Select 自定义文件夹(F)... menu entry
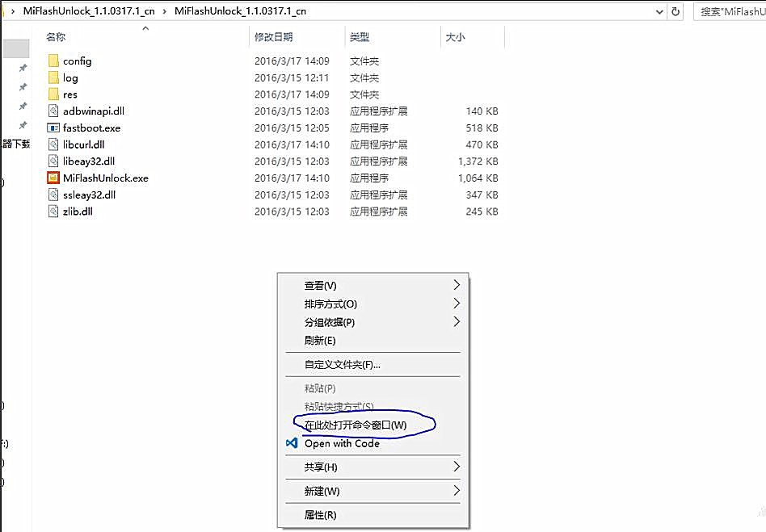Screen dimensions: 766x532 (x=372, y=365)
